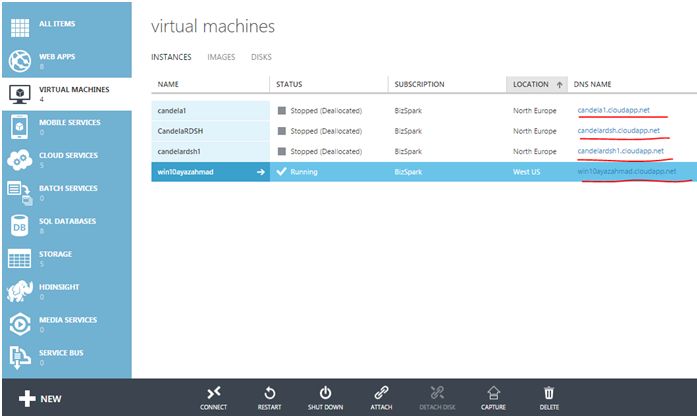Open the Media Services play icon
The width and height of the screenshot is (697, 418).
click(20, 324)
